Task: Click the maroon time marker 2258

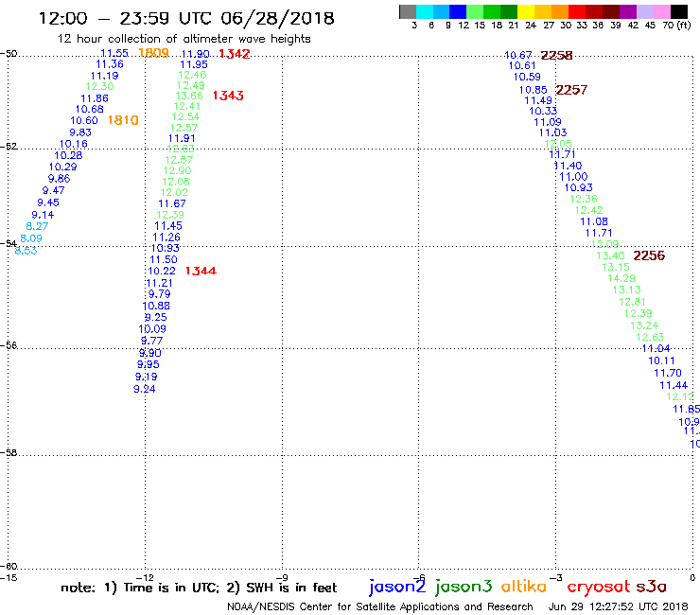Action: click(x=556, y=56)
